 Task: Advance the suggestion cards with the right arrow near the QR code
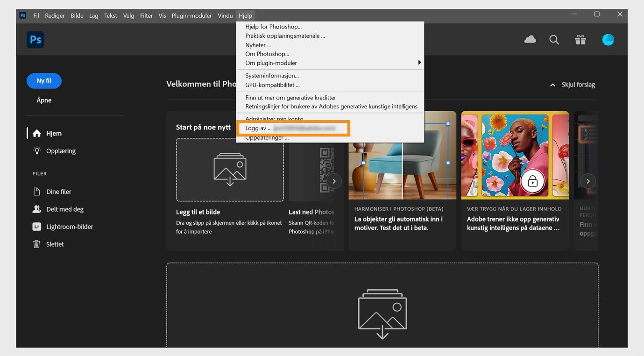point(334,181)
